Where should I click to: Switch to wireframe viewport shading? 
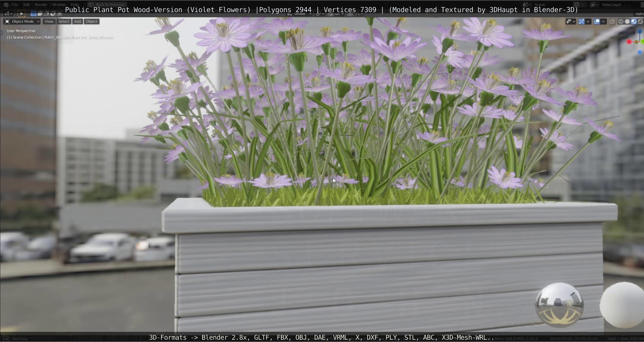pos(621,21)
